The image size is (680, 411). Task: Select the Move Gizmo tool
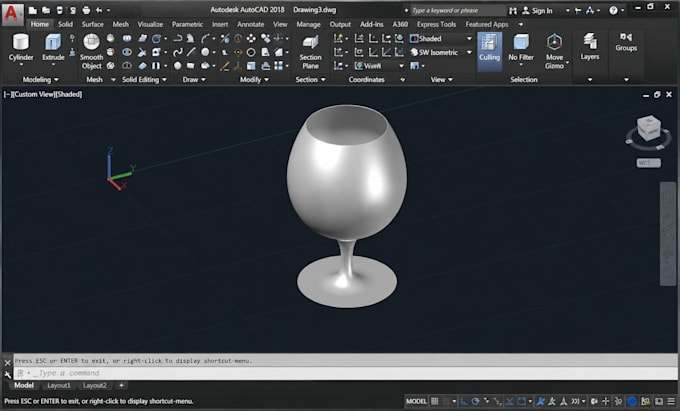point(554,52)
